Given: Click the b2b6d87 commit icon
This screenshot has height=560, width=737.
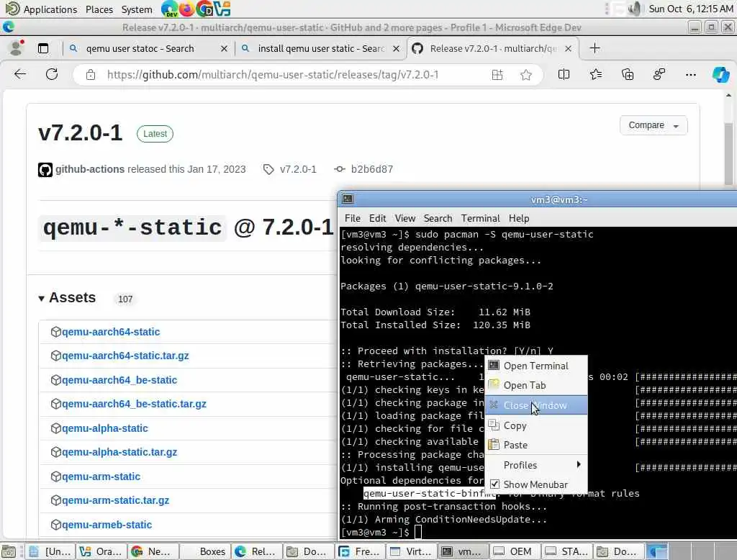Looking at the screenshot, I should point(340,169).
